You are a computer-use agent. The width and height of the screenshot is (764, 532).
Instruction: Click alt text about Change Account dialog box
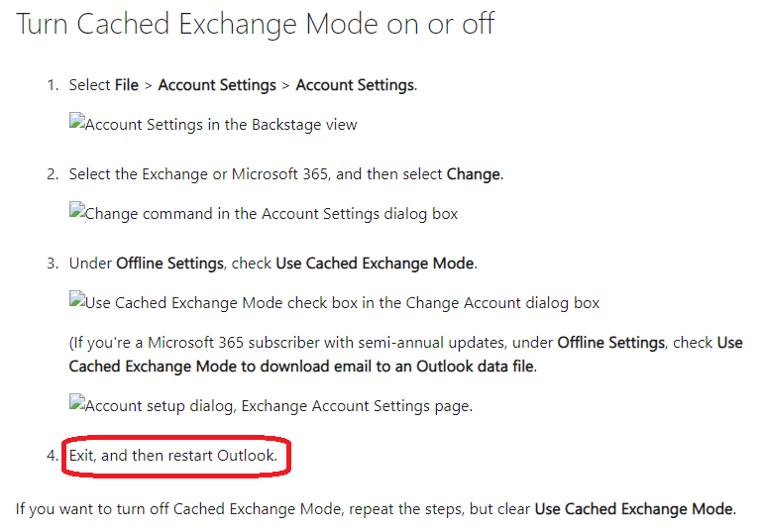point(342,303)
